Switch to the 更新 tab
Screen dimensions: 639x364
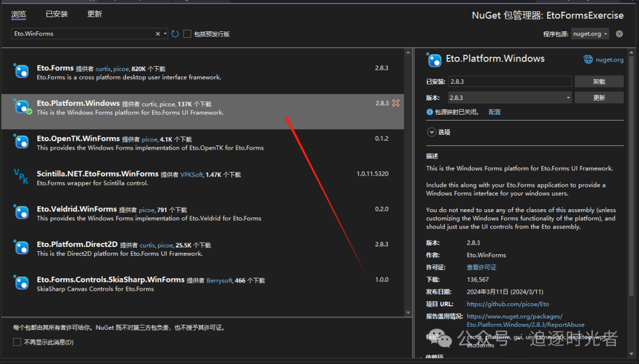pyautogui.click(x=95, y=14)
